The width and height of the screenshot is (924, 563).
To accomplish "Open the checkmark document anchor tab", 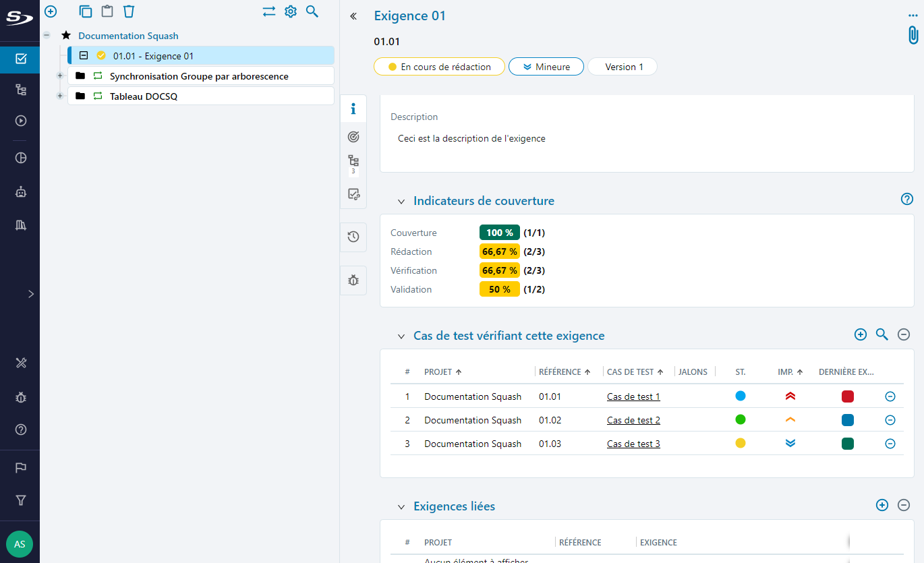I will pyautogui.click(x=353, y=194).
